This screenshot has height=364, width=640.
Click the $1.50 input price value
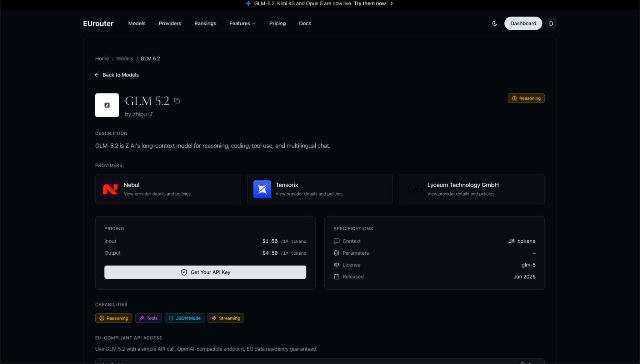coord(270,241)
